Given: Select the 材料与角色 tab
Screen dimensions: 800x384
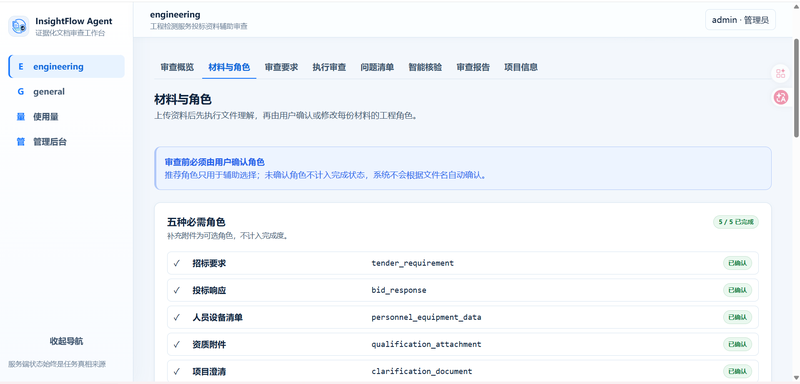Looking at the screenshot, I should coord(229,67).
